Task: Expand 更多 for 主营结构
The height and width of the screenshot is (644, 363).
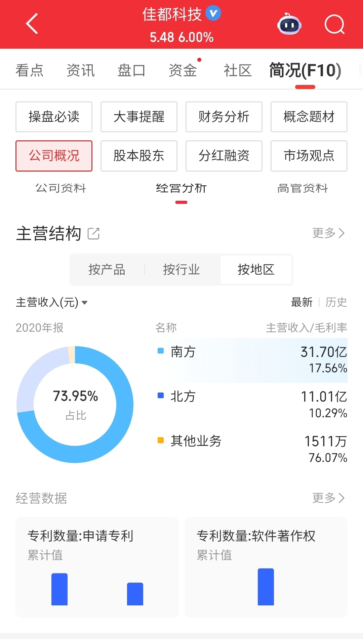Action: click(329, 233)
